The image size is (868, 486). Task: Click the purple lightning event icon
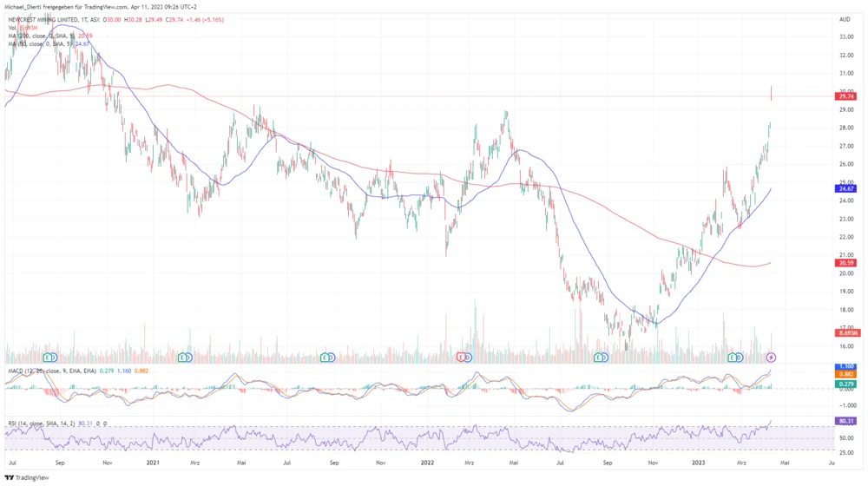[772, 358]
